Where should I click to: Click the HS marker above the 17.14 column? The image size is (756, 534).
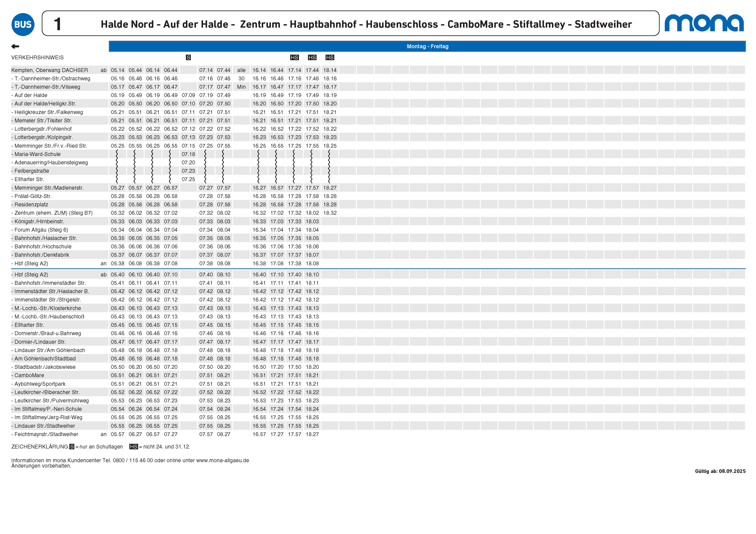pyautogui.click(x=294, y=58)
